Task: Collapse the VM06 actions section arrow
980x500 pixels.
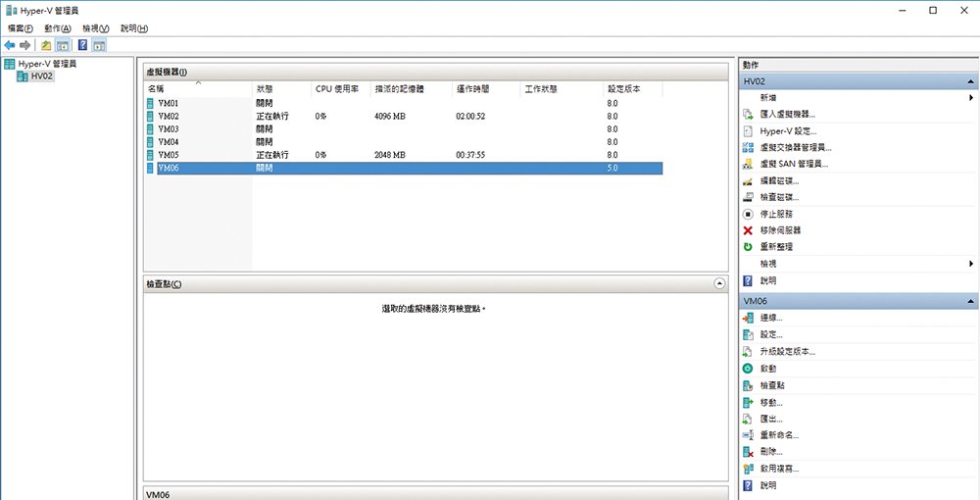Action: click(x=970, y=301)
